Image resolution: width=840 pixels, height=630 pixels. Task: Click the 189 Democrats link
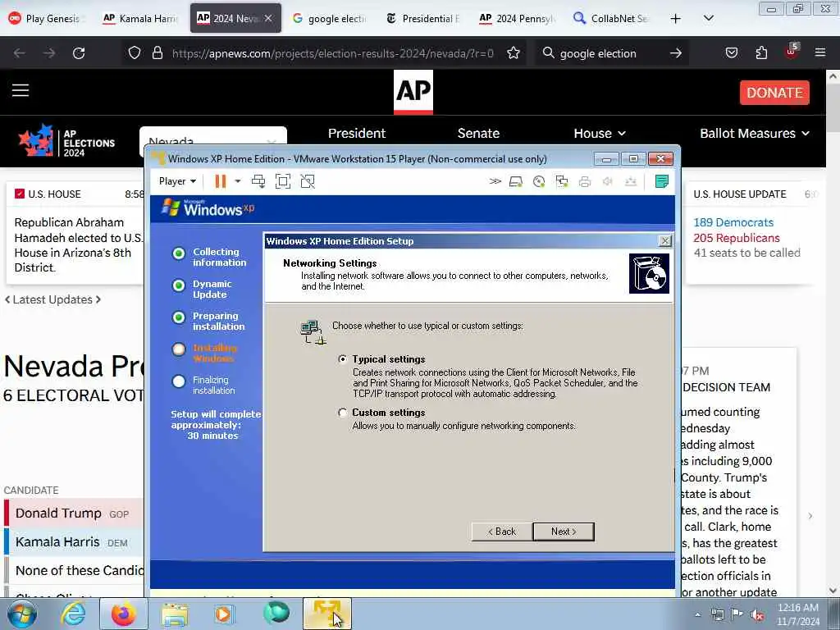[733, 222]
